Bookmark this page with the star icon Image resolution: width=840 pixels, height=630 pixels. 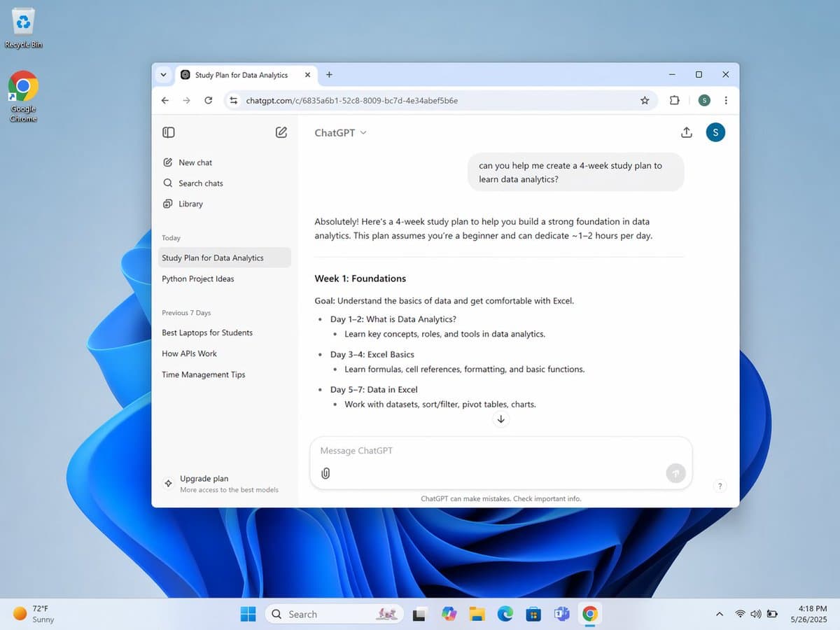tap(645, 101)
